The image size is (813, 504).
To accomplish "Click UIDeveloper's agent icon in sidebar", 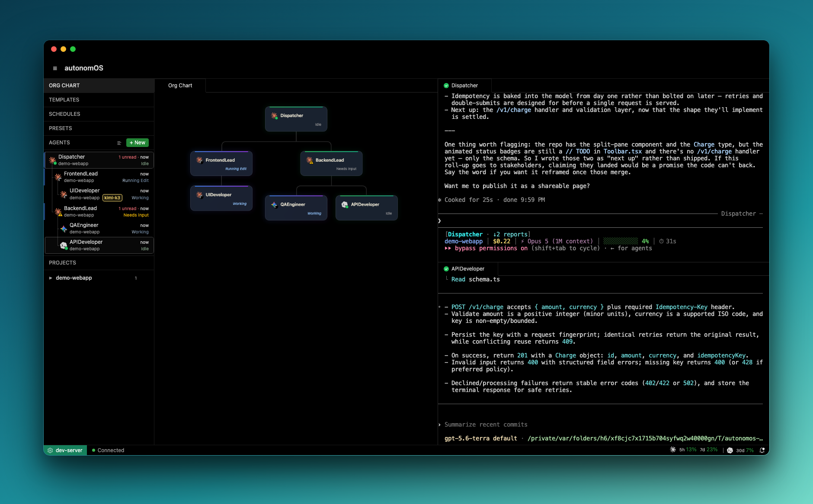I will click(64, 195).
